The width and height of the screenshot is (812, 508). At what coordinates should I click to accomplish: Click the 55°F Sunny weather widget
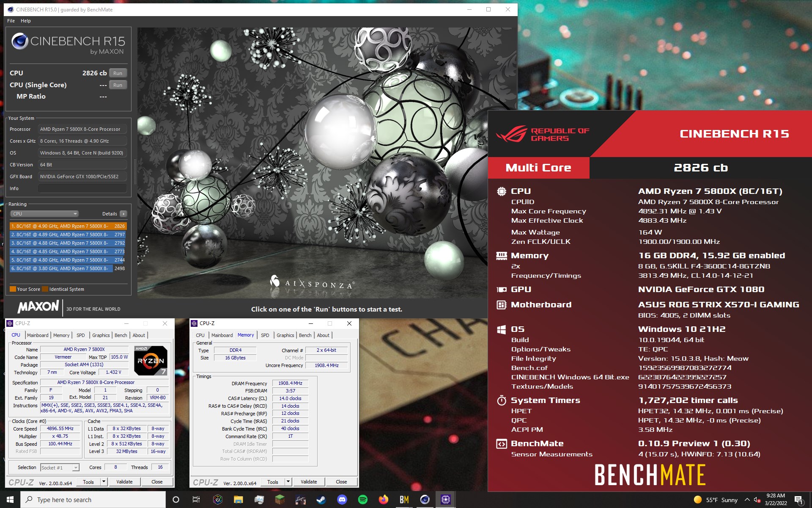(716, 500)
